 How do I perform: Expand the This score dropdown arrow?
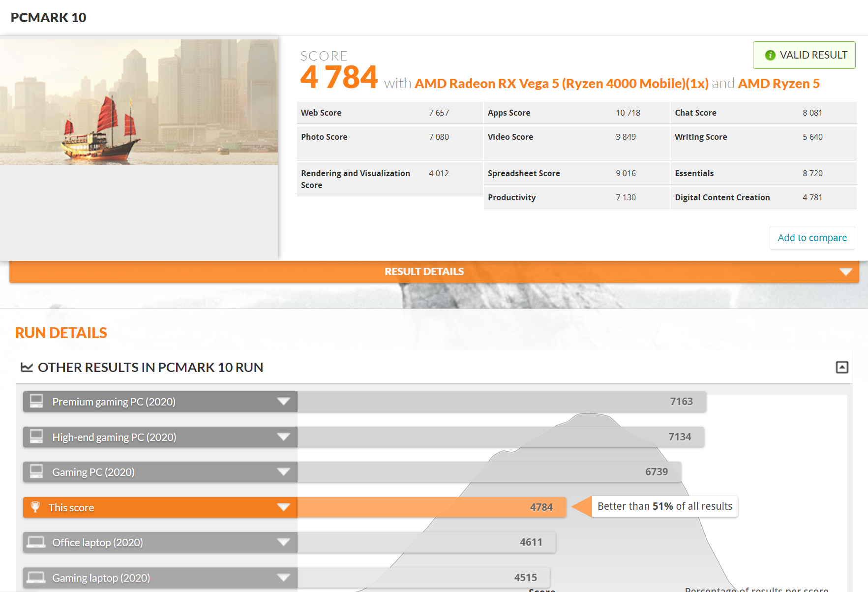pyautogui.click(x=283, y=507)
